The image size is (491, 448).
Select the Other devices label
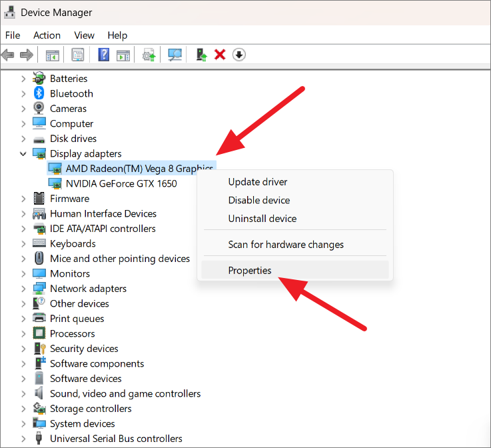[79, 303]
